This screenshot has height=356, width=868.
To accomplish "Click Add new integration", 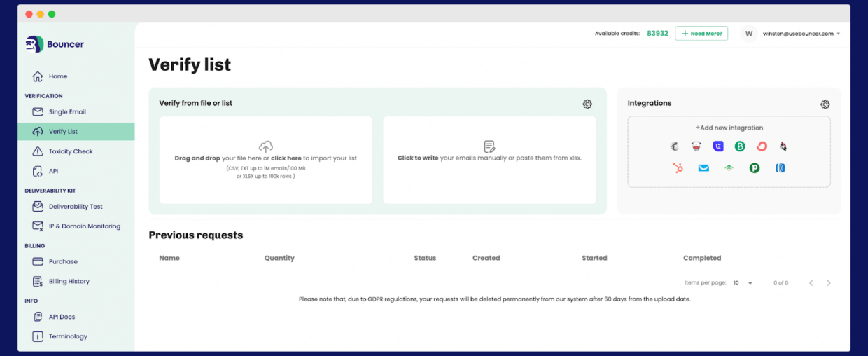I will point(729,128).
